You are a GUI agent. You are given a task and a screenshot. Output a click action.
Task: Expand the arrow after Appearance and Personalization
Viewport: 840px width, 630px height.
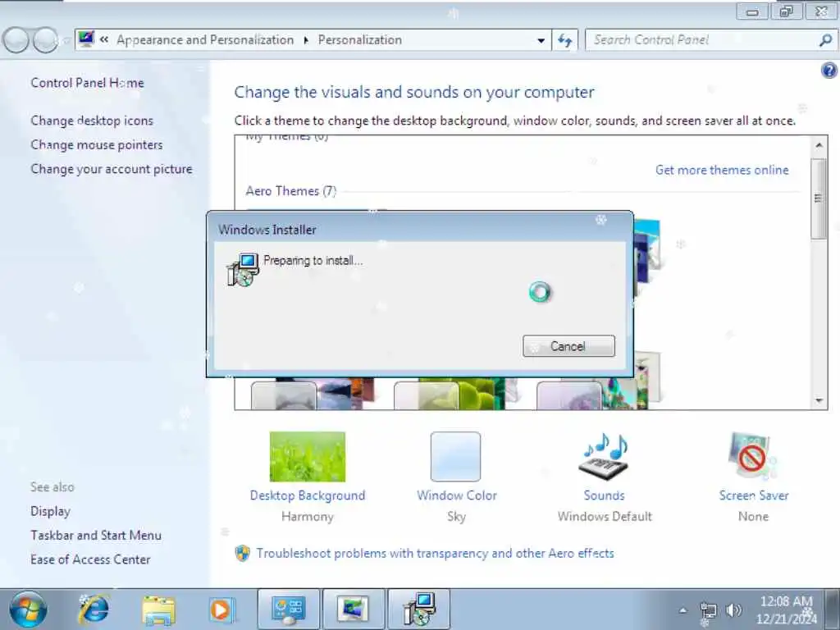click(x=306, y=40)
